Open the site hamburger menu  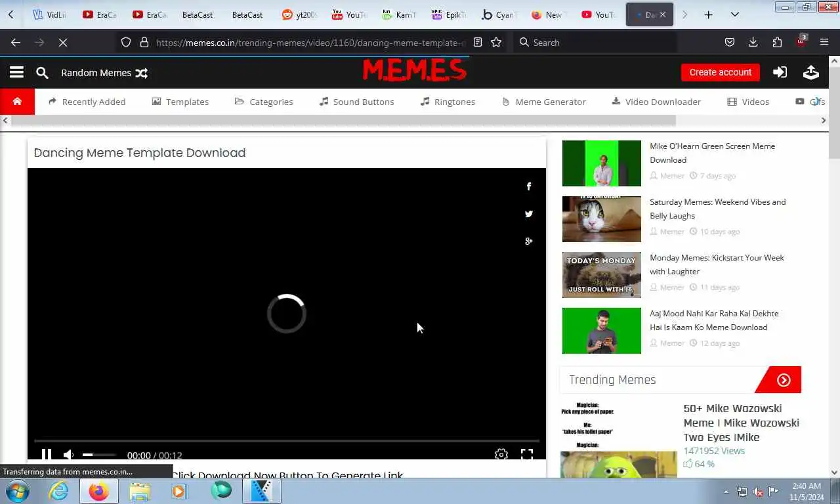16,72
